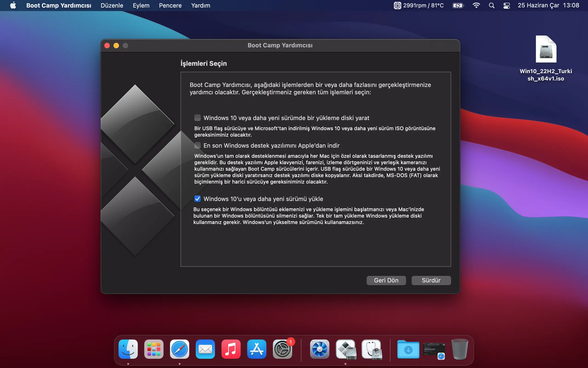The image size is (588, 368).
Task: Click the Sürdür button
Action: click(x=431, y=280)
